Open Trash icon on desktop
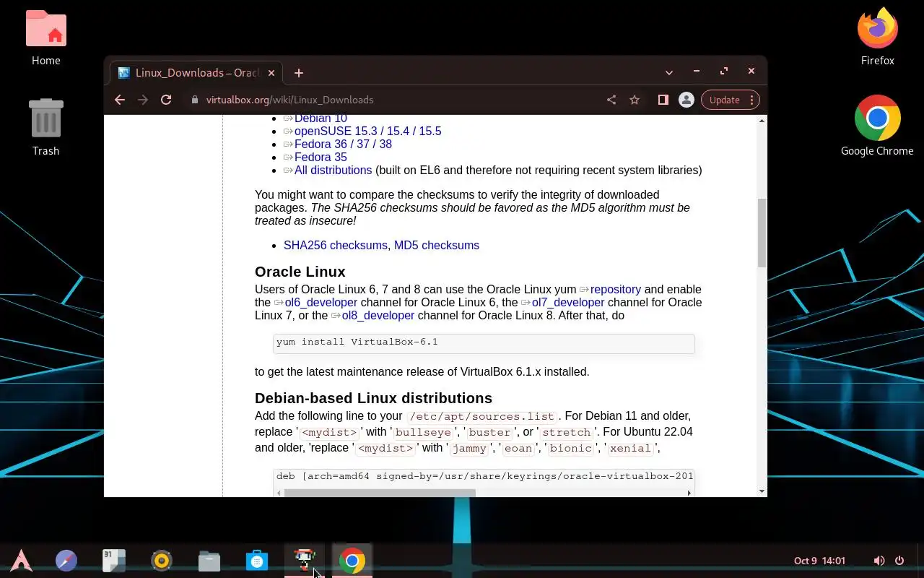The height and width of the screenshot is (578, 924). pos(45,127)
